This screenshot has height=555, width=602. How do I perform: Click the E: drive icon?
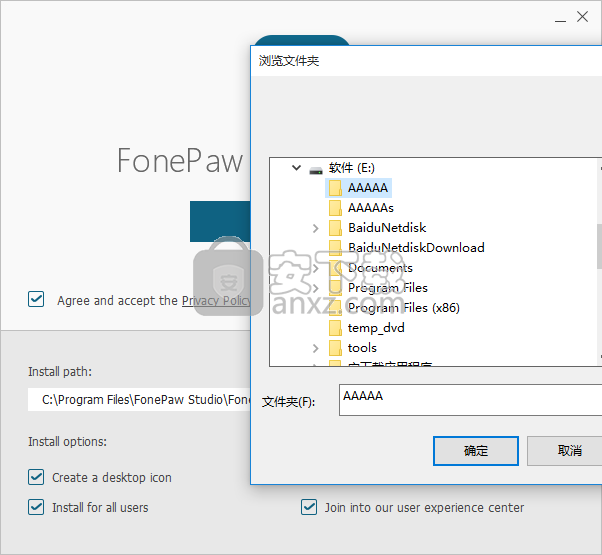[x=316, y=170]
